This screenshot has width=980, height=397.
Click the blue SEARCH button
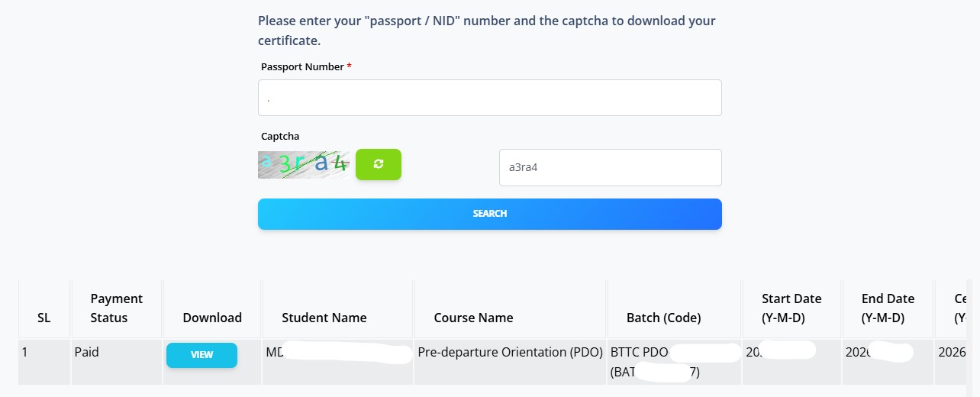pyautogui.click(x=490, y=214)
